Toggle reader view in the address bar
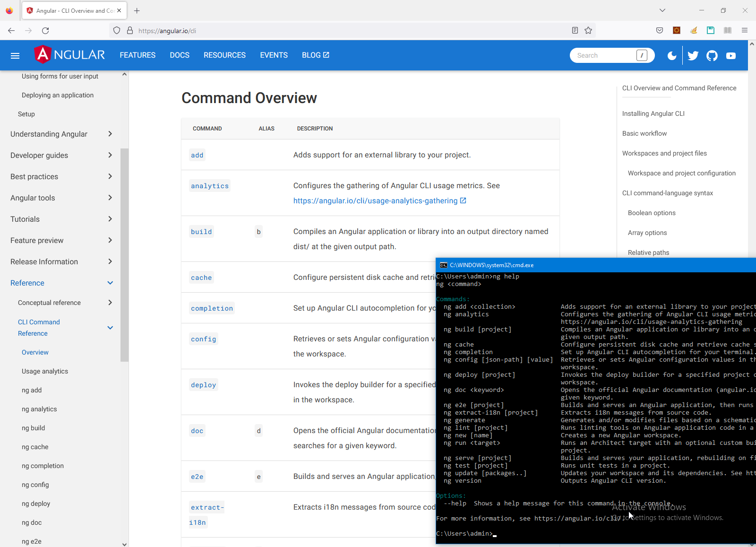Image resolution: width=756 pixels, height=547 pixels. tap(575, 31)
